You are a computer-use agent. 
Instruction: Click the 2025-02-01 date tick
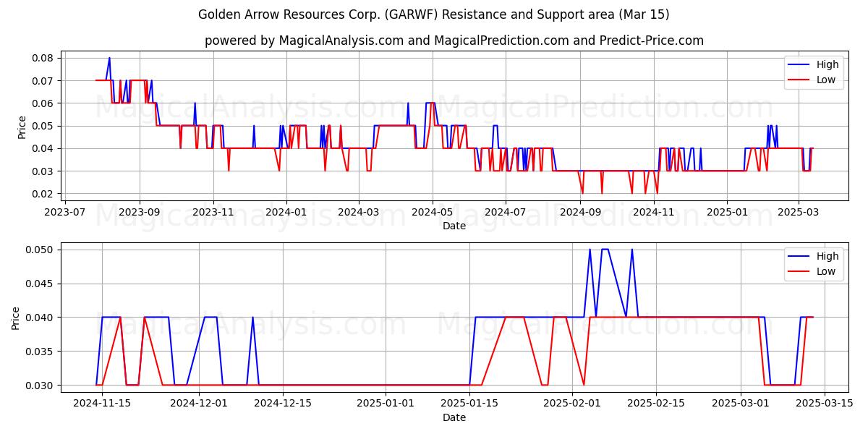click(x=572, y=404)
